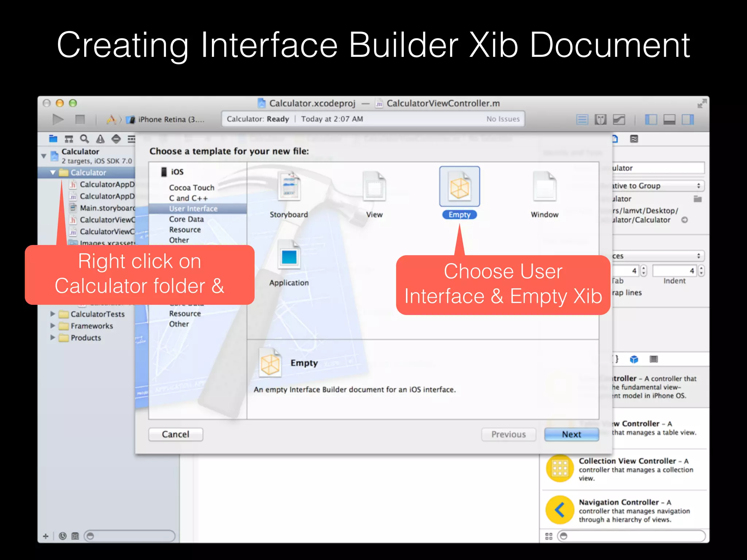Switch library to icon grid view
Viewport: 747px width, 560px height.
549,536
